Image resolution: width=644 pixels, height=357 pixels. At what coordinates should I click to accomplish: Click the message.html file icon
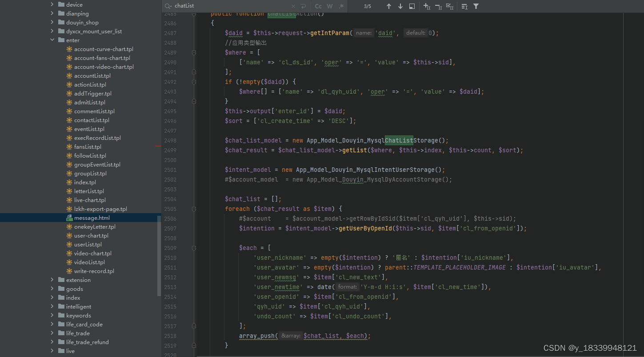point(69,218)
